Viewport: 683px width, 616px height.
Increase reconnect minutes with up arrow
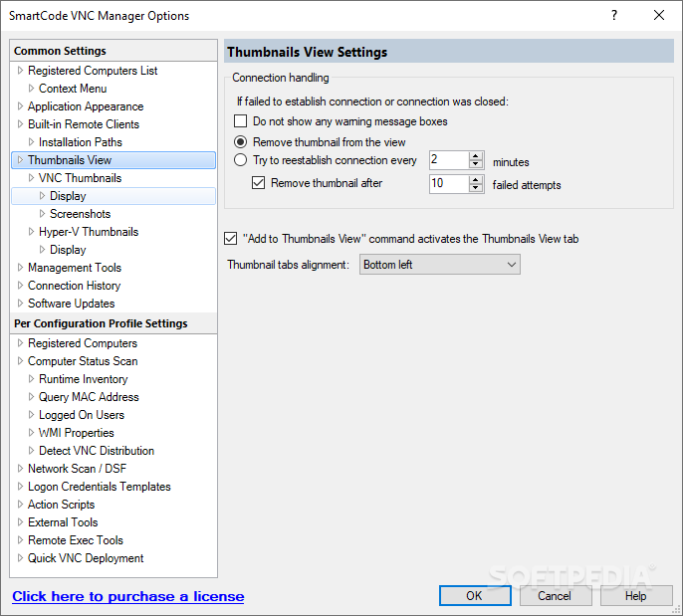(x=476, y=156)
